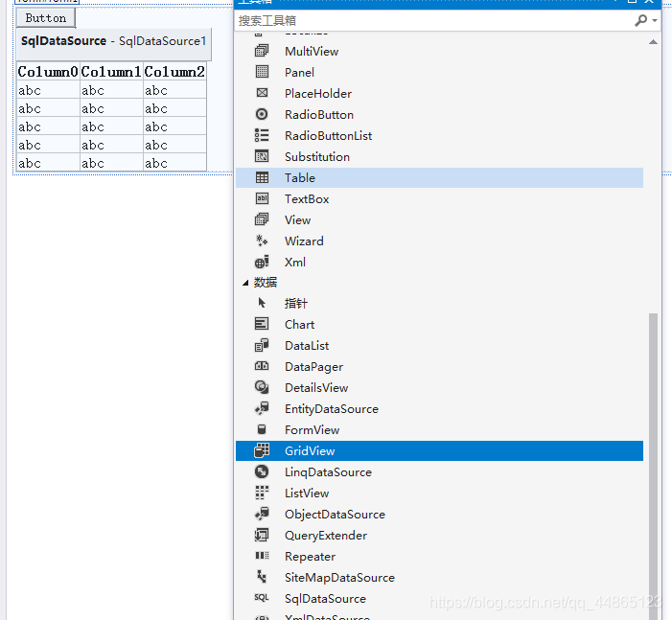Click the DetailsView label
This screenshot has width=672, height=620.
pos(316,388)
